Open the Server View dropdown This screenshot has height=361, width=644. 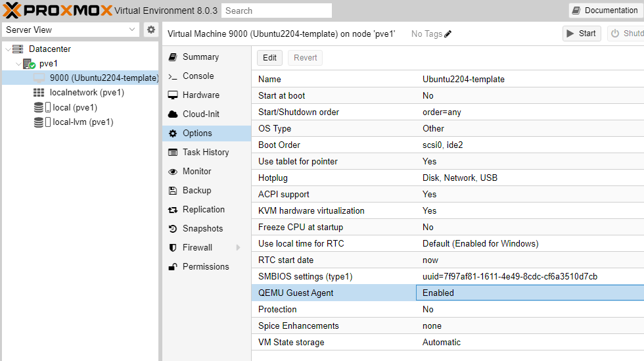coord(132,30)
